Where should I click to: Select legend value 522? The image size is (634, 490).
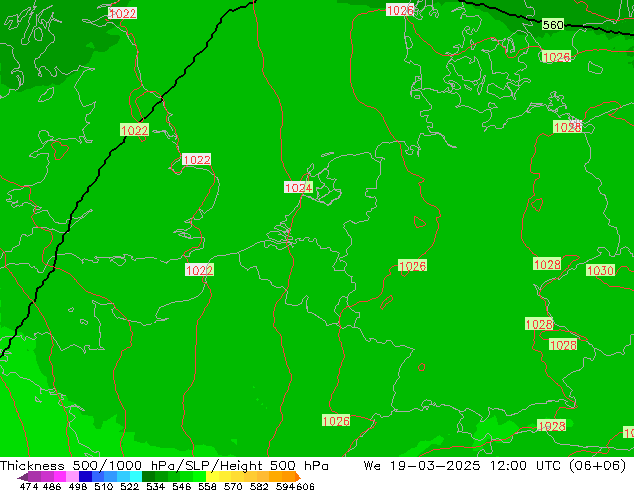[x=129, y=486]
